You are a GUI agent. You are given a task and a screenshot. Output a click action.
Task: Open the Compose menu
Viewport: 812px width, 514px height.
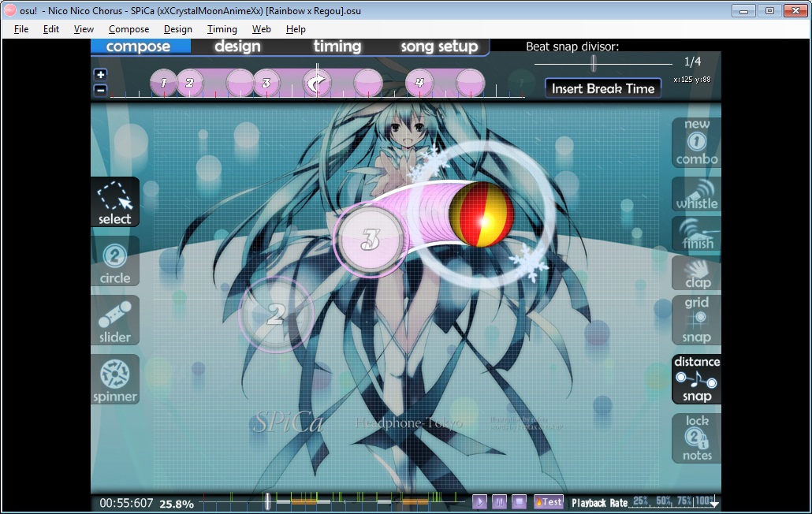click(129, 29)
